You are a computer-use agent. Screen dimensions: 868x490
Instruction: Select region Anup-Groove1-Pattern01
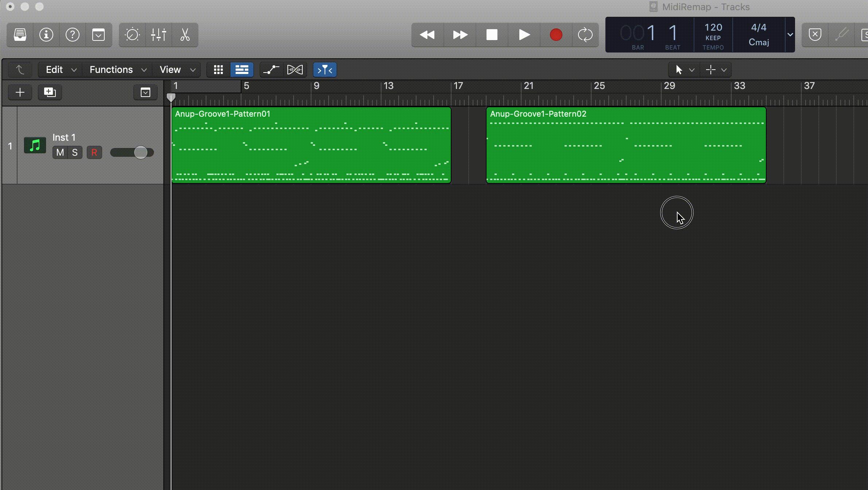tap(311, 145)
